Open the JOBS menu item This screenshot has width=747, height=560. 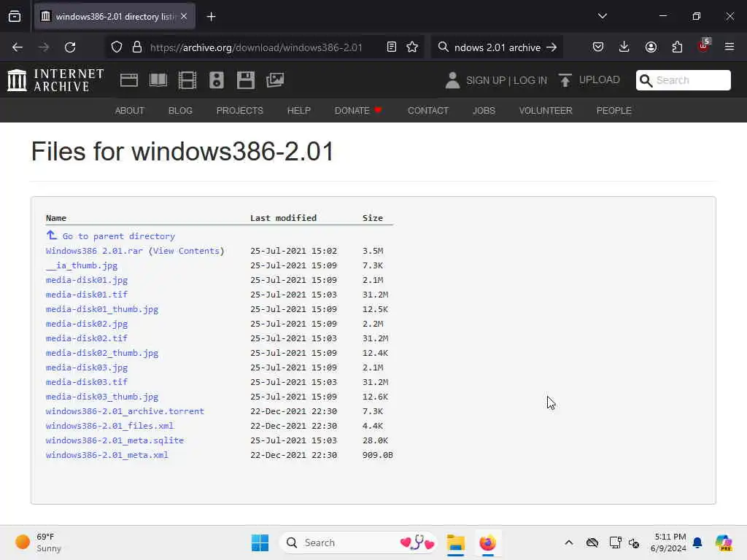484,111
